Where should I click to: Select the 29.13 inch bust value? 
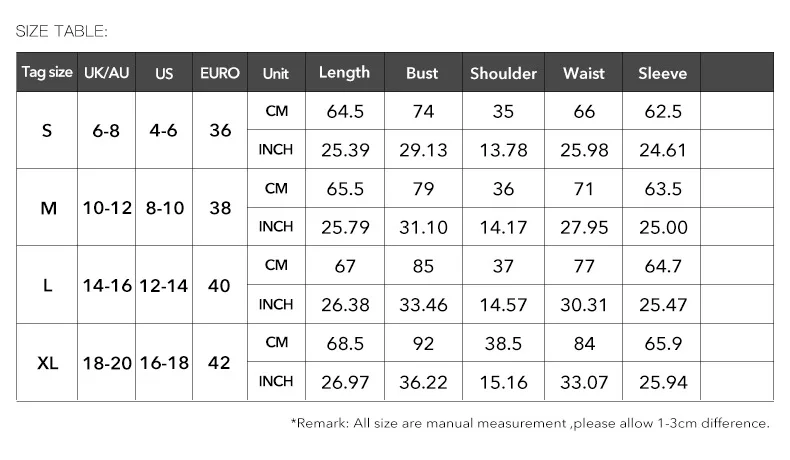pos(423,150)
